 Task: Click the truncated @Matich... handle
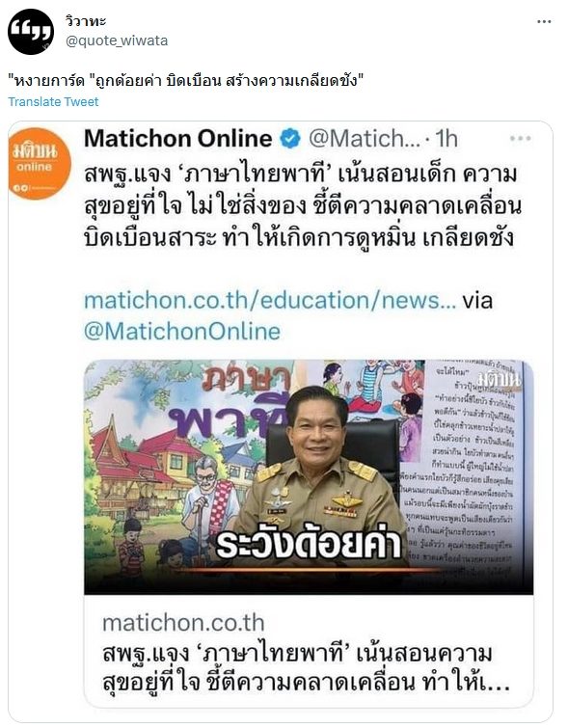pyautogui.click(x=365, y=139)
